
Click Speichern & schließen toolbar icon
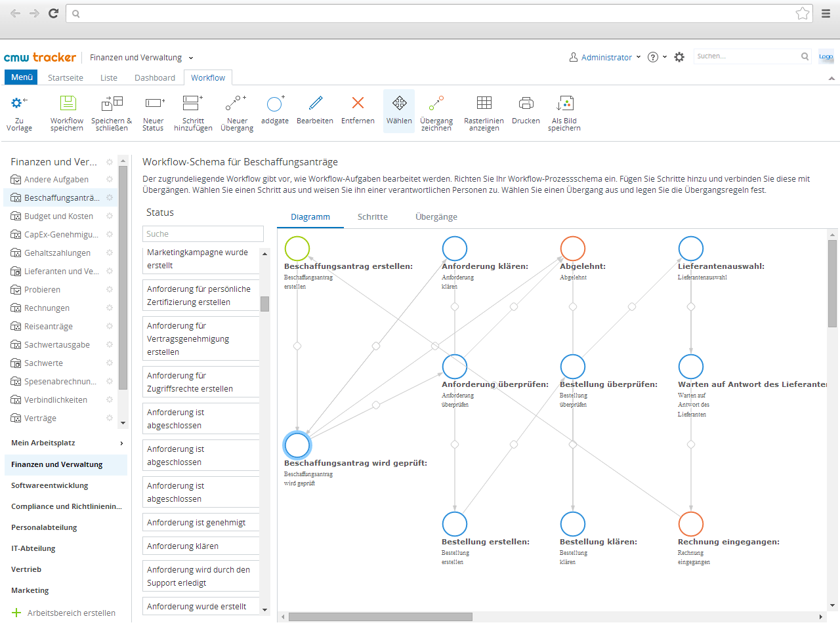[112, 103]
